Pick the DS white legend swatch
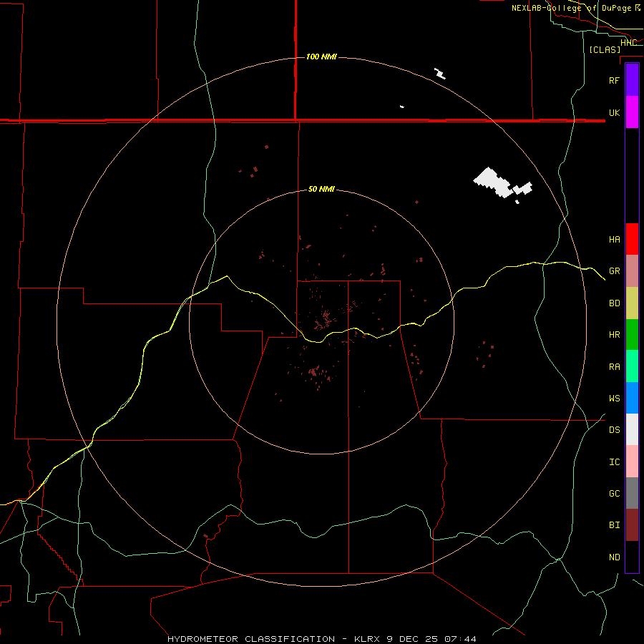 (x=632, y=429)
